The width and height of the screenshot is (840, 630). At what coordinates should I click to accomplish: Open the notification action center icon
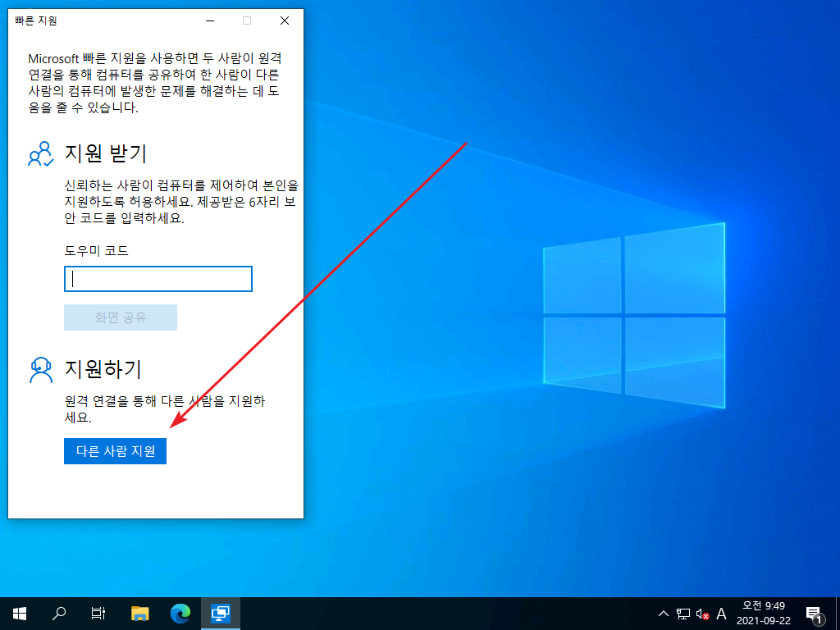[x=815, y=614]
